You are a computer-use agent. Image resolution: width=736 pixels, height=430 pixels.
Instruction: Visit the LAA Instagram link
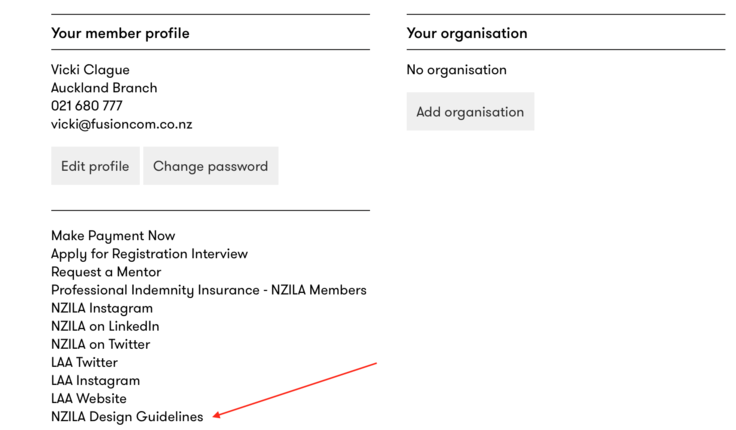[x=96, y=381]
